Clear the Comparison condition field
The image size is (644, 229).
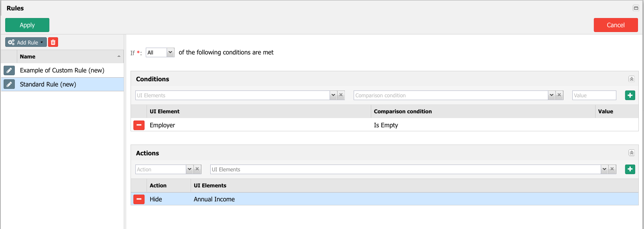click(x=559, y=95)
